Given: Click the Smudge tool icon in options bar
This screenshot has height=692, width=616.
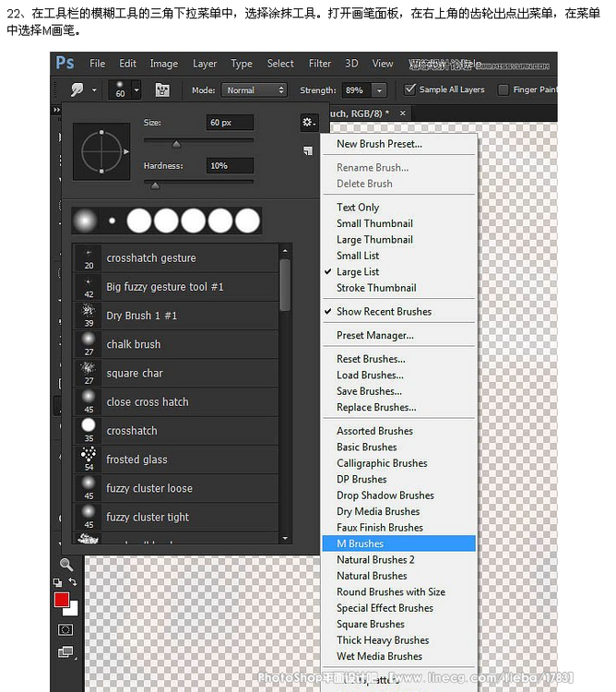Looking at the screenshot, I should [x=77, y=90].
